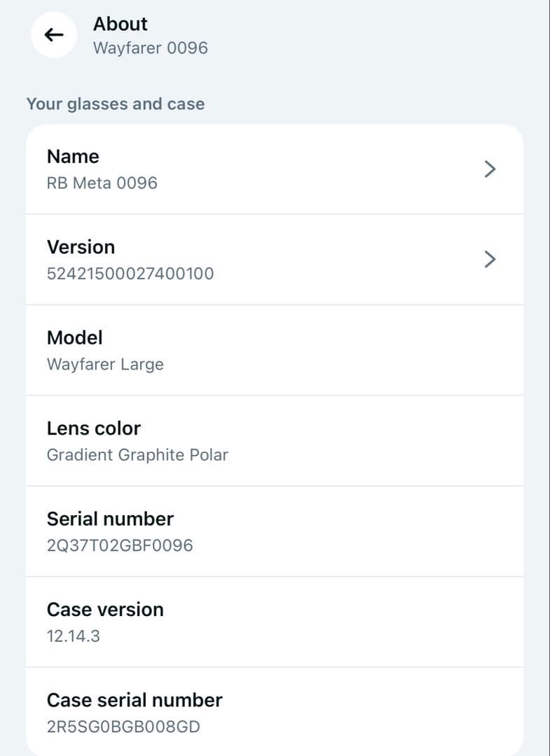Expand the Version row chevron
This screenshot has height=756, width=550.
(490, 259)
